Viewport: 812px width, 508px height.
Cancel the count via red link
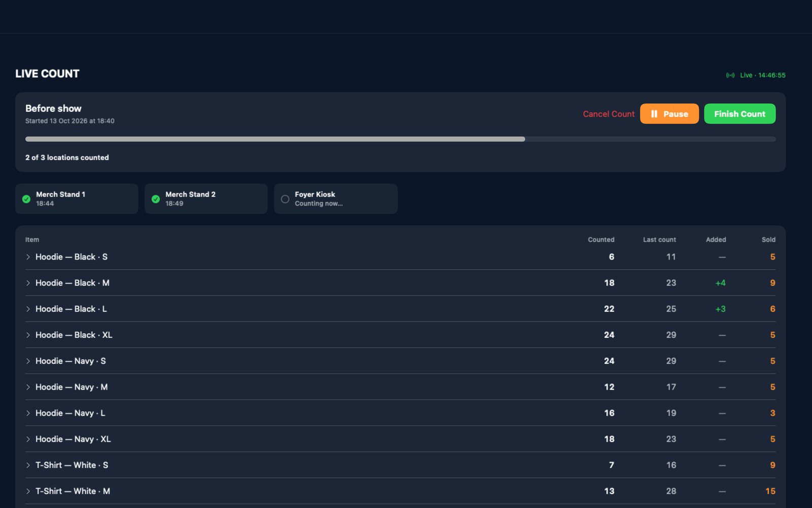click(x=608, y=114)
